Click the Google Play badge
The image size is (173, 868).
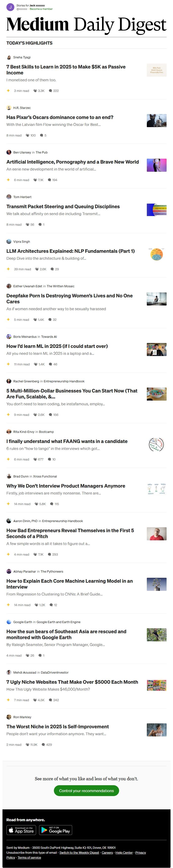tap(55, 830)
